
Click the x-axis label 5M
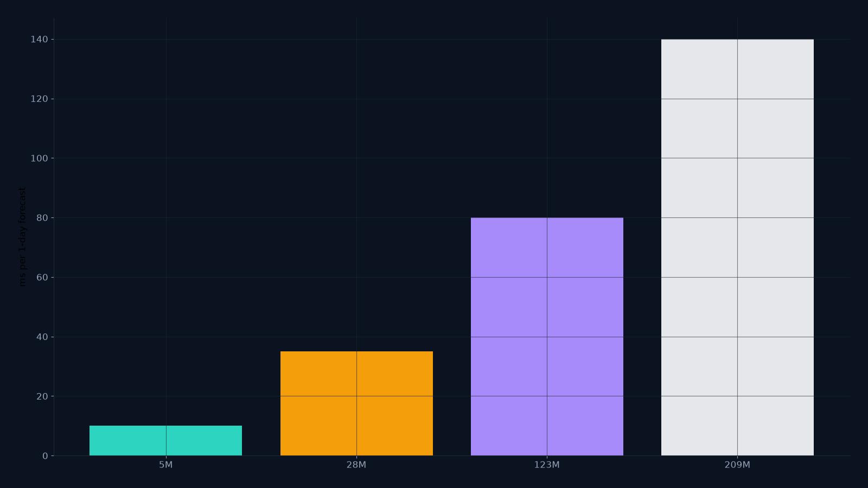tap(166, 465)
